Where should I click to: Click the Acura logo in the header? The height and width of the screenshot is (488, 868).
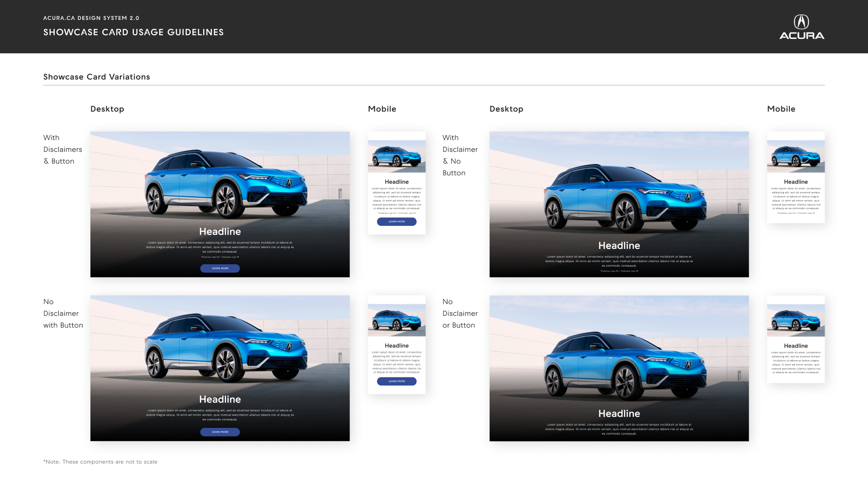[x=802, y=27]
